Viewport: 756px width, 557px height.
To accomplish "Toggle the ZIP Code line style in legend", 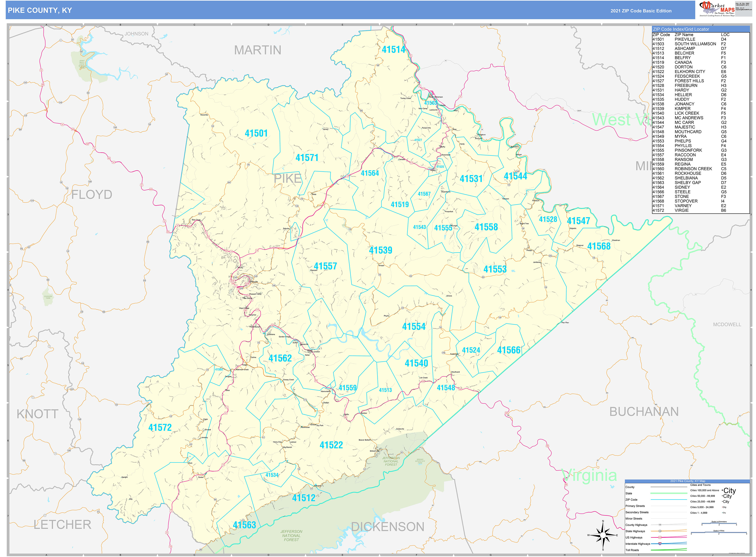I will pos(669,500).
